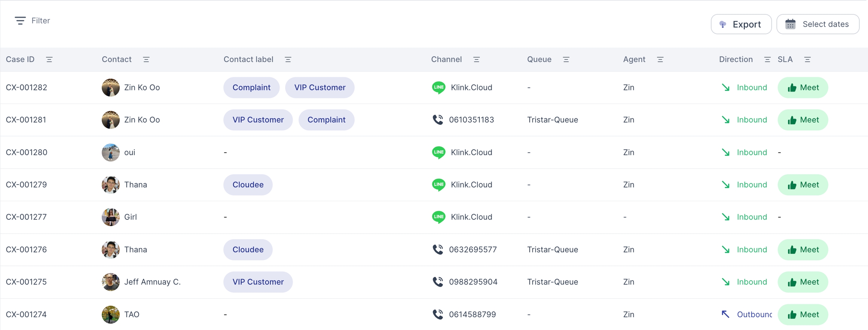Open the Select dates picker

tap(818, 24)
